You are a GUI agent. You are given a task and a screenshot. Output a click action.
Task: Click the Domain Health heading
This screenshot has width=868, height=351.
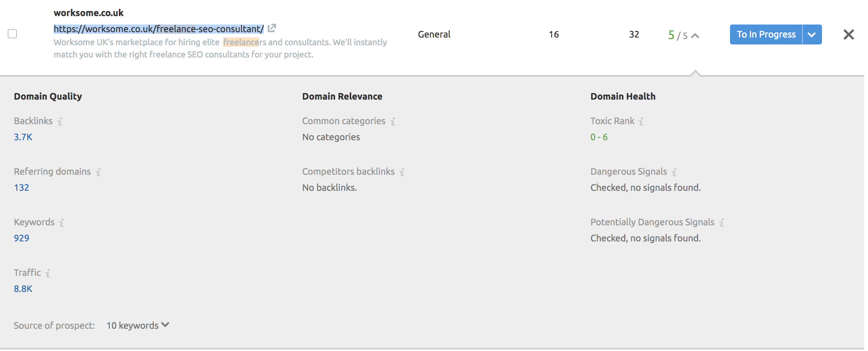[x=623, y=97]
